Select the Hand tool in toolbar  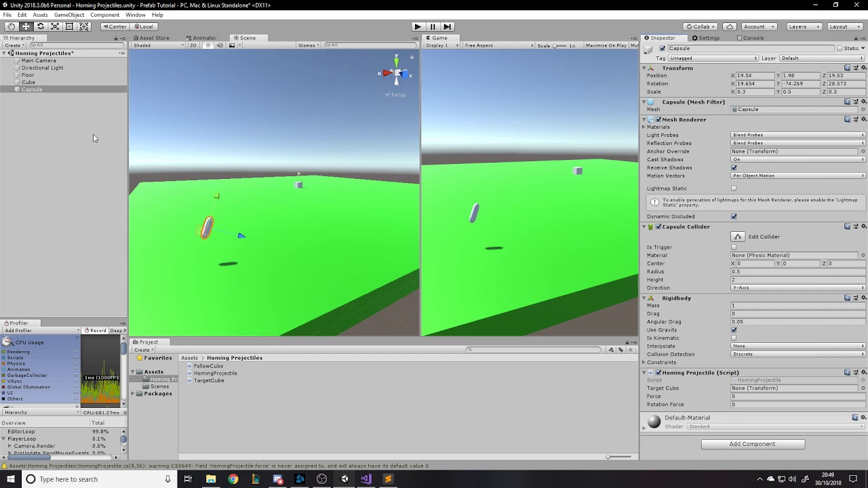click(12, 26)
